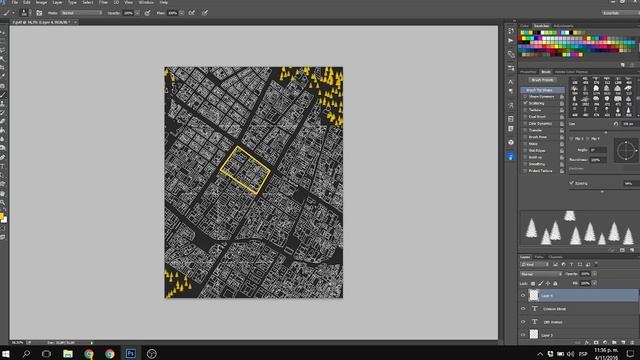Image resolution: width=640 pixels, height=360 pixels.
Task: Create a new layer icon
Action: [623, 342]
